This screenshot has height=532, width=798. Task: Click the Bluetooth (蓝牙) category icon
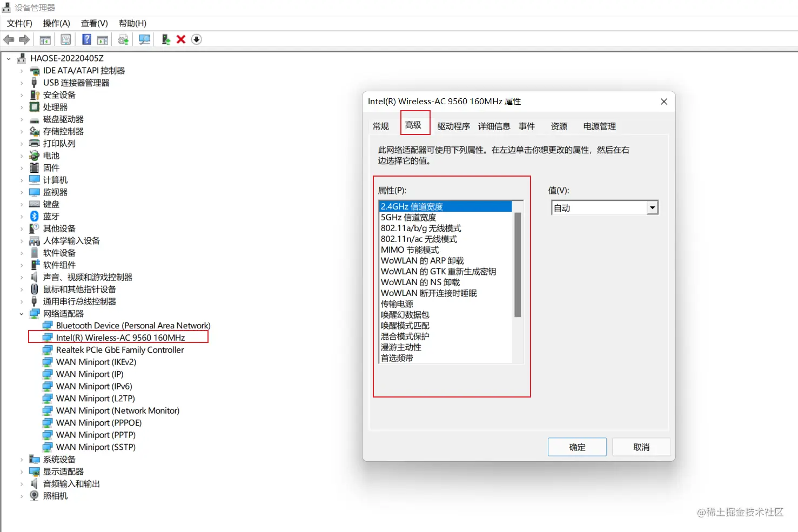(35, 216)
